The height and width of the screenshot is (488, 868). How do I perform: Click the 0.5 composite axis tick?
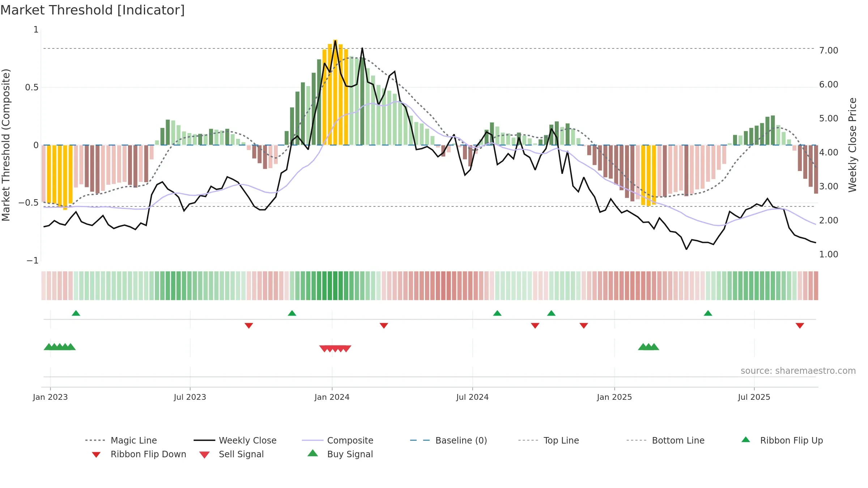[x=32, y=87]
